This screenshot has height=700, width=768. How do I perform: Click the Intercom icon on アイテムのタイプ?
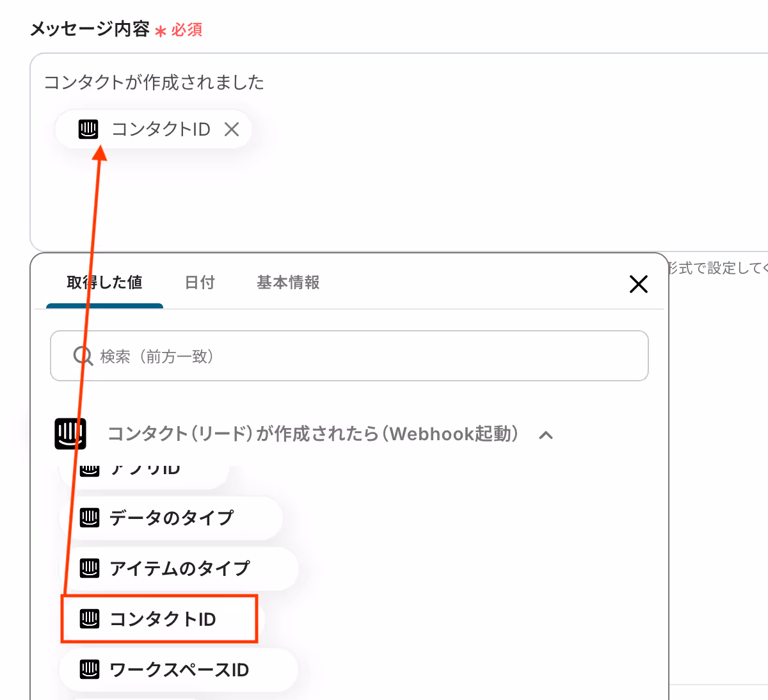[89, 568]
